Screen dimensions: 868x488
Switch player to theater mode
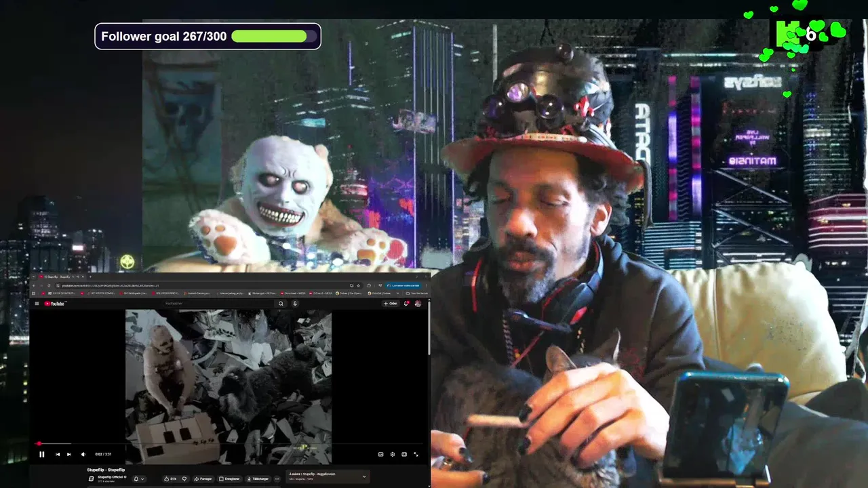pos(404,454)
